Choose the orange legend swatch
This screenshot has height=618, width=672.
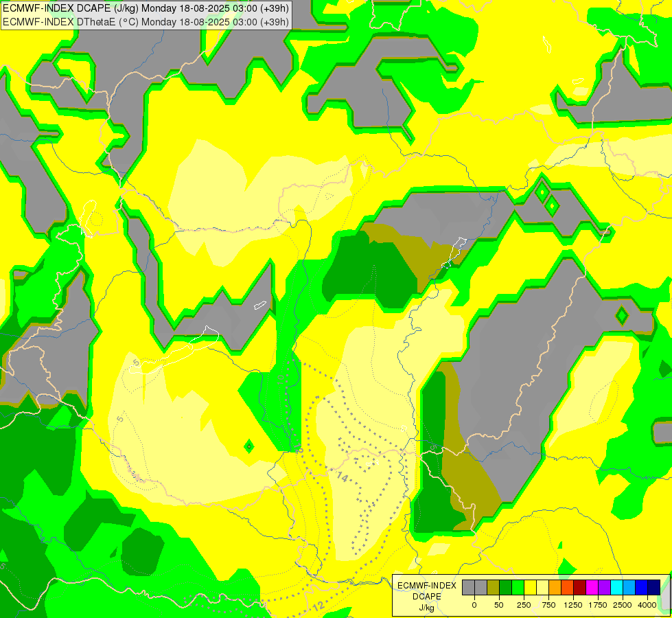tap(555, 587)
